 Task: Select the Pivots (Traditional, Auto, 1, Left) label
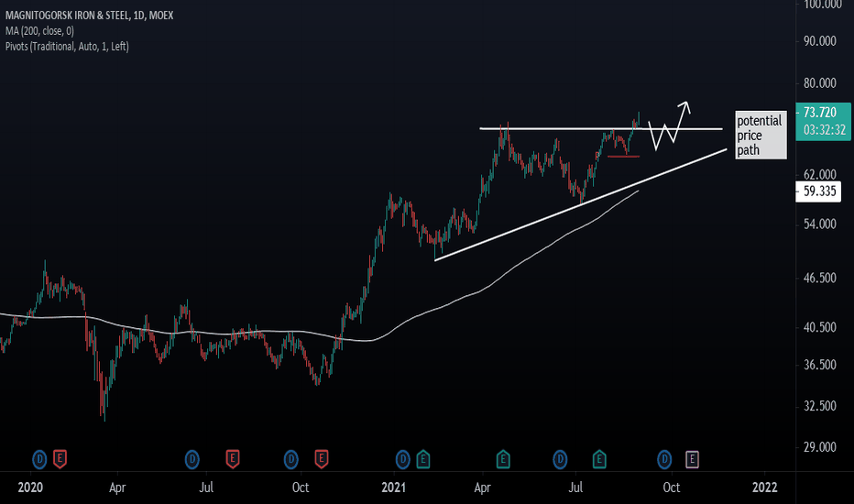67,47
